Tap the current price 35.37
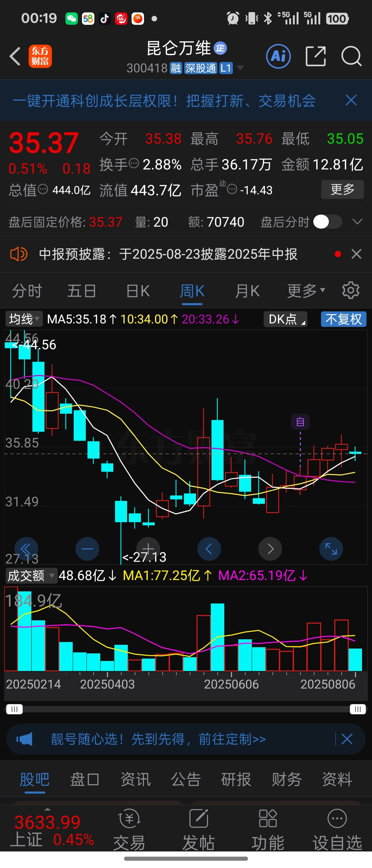Screen dimensions: 372x868 44,143
